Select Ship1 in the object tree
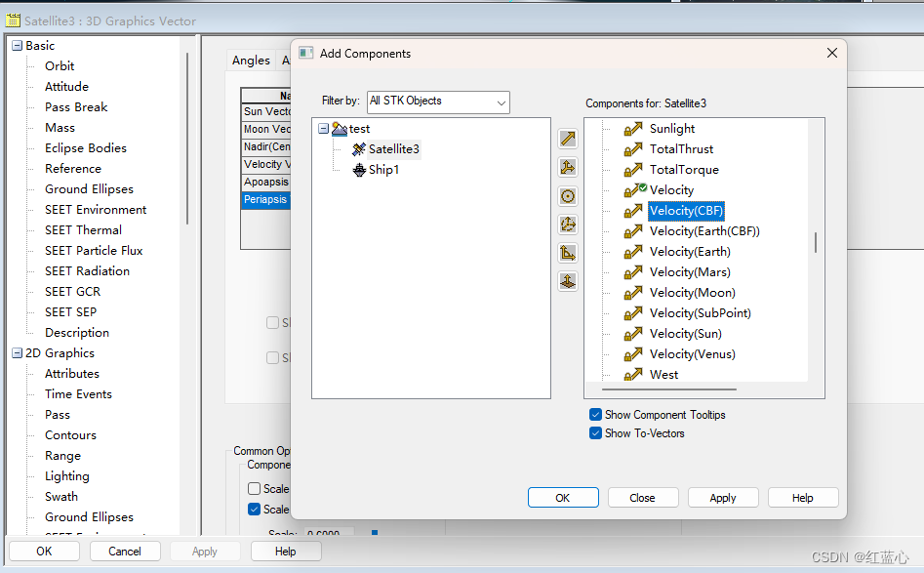The image size is (924, 573). 383,170
